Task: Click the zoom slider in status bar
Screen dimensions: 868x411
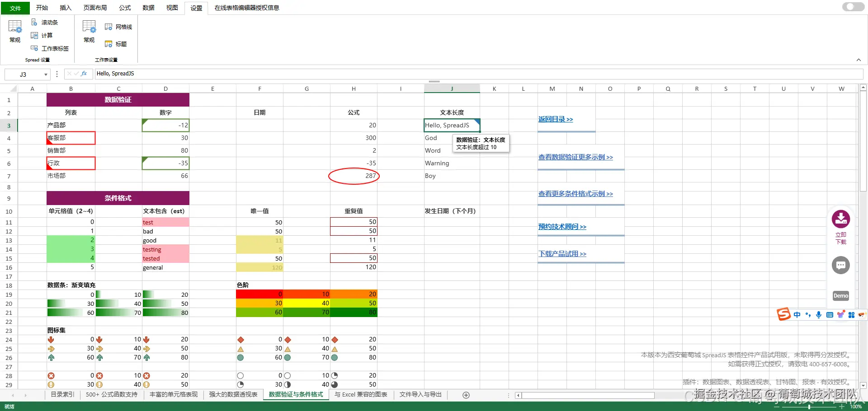Action: 809,406
